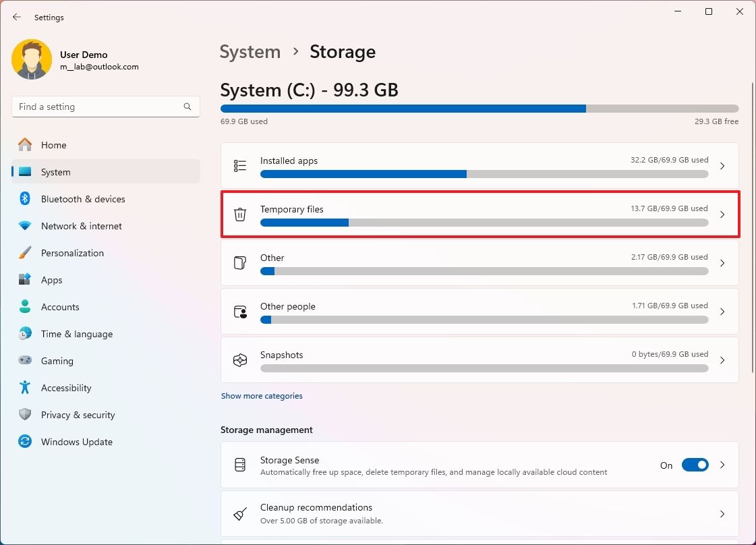Turn off Storage Sense
756x545 pixels.
(x=695, y=465)
